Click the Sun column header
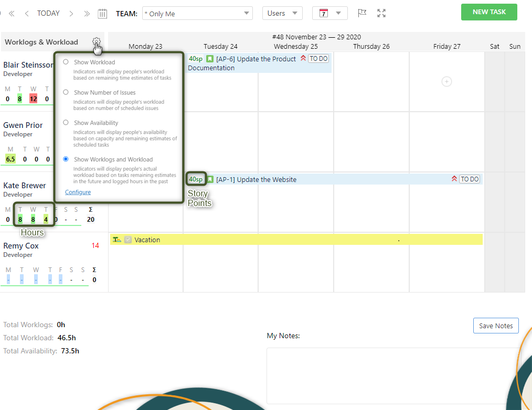Image resolution: width=532 pixels, height=410 pixels. [x=515, y=47]
